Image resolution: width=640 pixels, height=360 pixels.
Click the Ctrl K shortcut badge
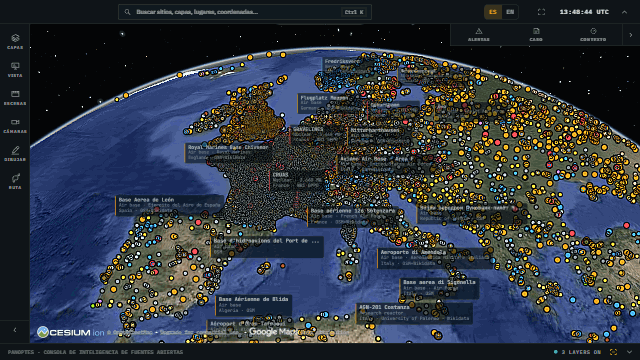coord(354,12)
